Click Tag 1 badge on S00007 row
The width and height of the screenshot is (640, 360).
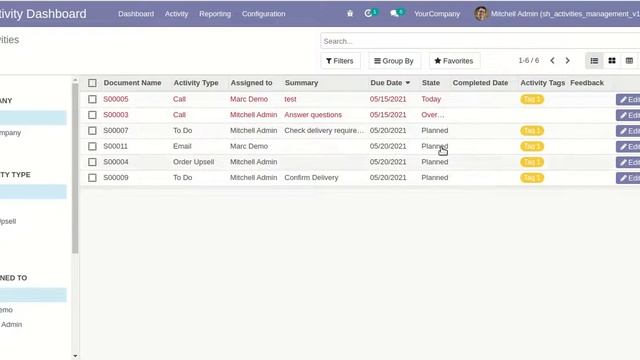coord(532,131)
